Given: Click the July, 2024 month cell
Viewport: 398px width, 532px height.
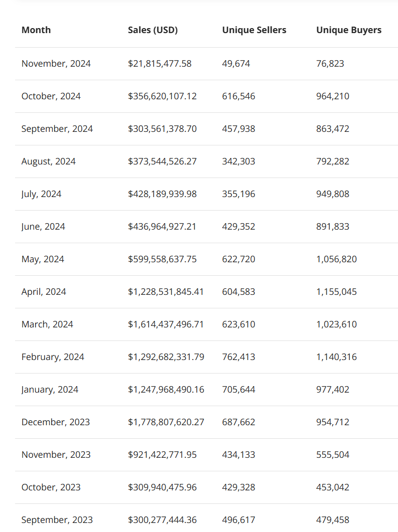Looking at the screenshot, I should tap(42, 194).
